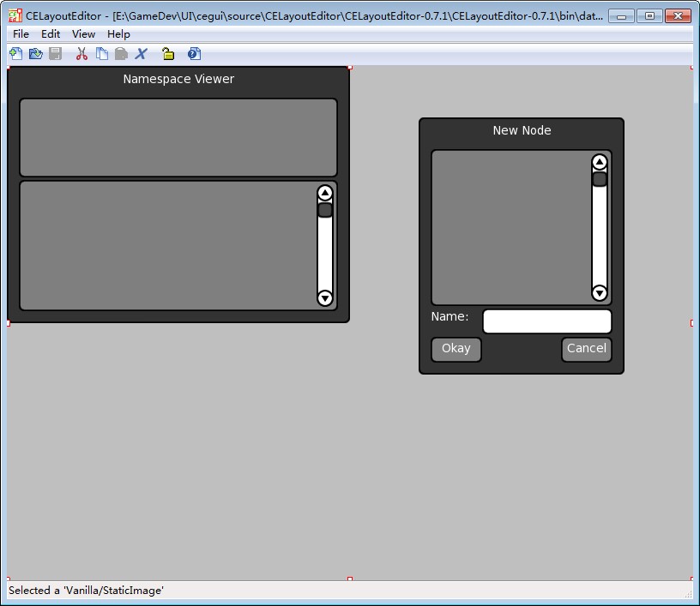This screenshot has width=700, height=606.
Task: Create a new layout via toolbar icon
Action: pyautogui.click(x=16, y=54)
